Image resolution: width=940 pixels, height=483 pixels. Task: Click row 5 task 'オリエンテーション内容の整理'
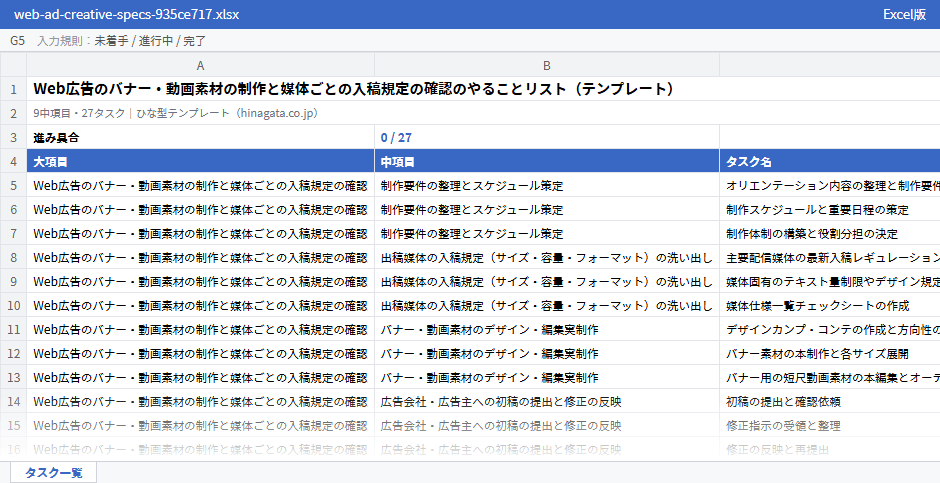click(830, 185)
